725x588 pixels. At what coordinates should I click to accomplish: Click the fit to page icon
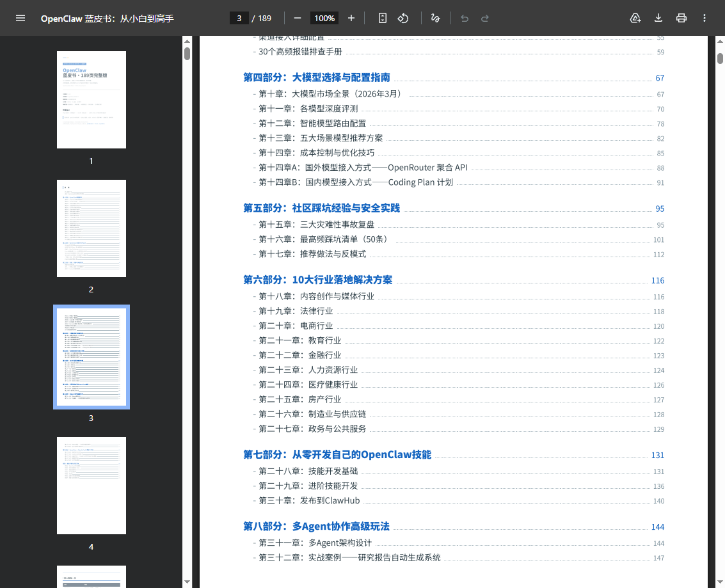[383, 18]
